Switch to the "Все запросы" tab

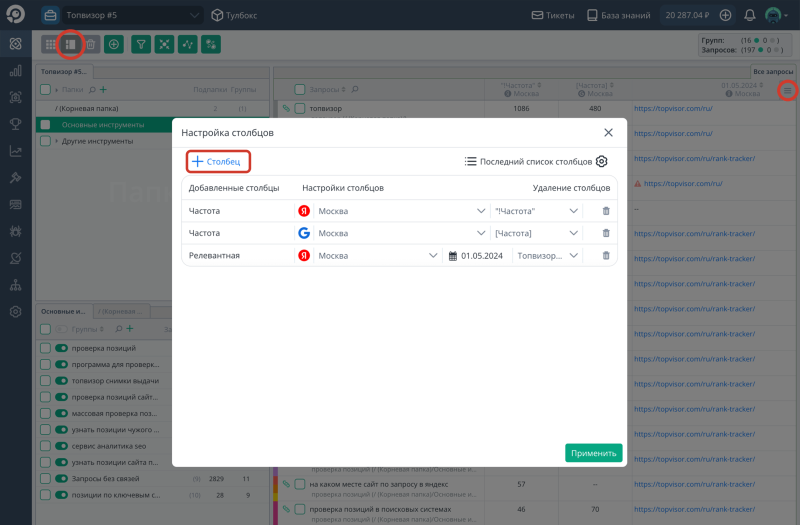(773, 72)
